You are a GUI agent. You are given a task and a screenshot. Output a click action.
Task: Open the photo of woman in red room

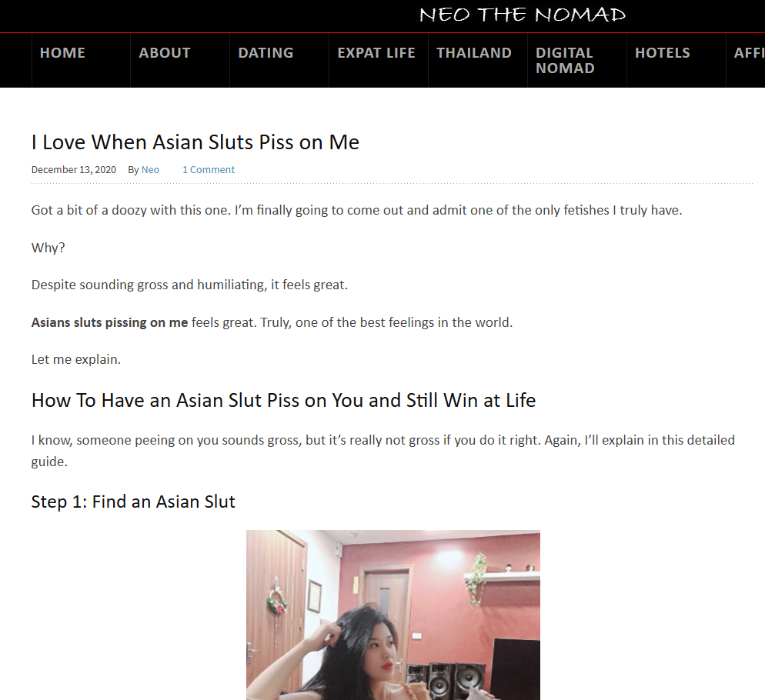[393, 615]
